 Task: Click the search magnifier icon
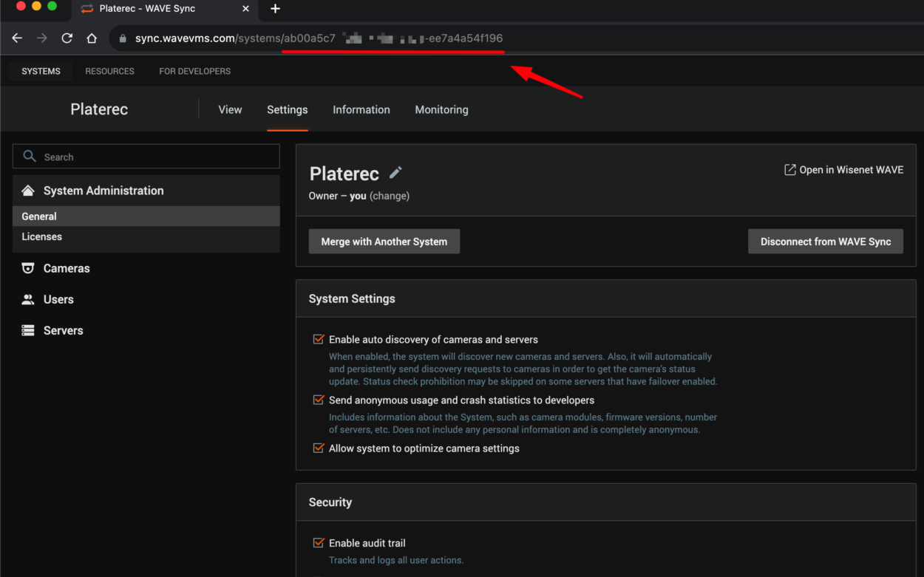30,157
